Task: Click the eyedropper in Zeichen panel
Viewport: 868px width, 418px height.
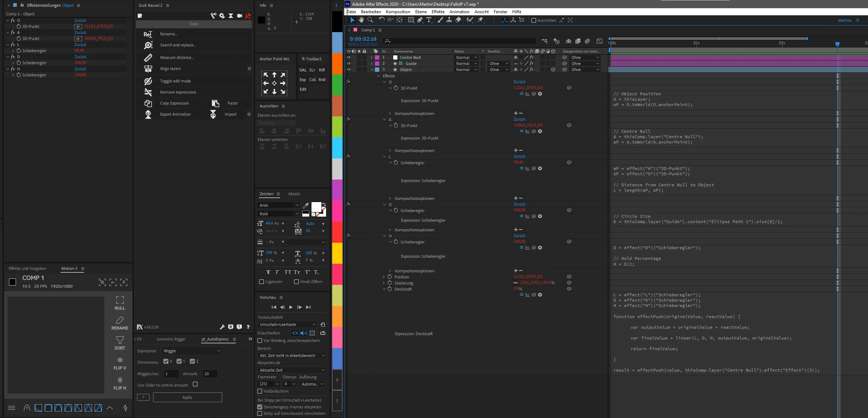Action: click(306, 205)
